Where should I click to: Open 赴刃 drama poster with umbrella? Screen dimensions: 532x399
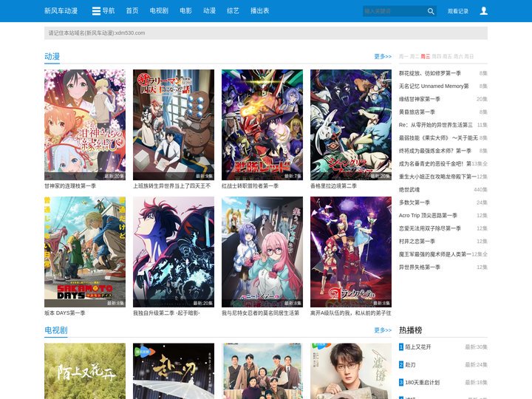174,371
